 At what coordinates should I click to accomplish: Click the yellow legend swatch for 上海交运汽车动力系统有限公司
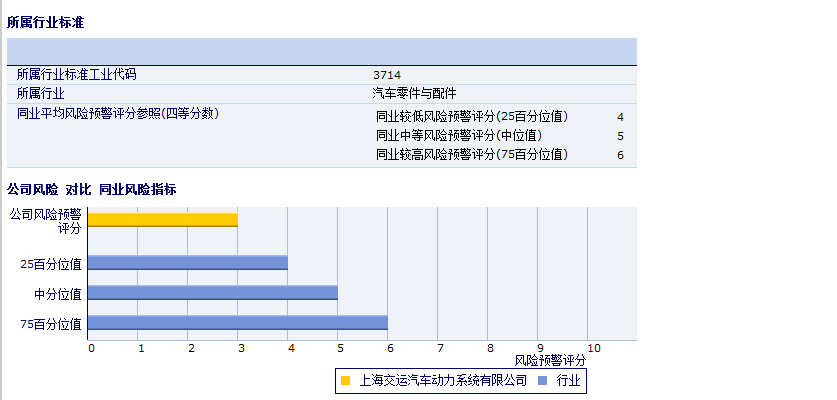pos(345,380)
